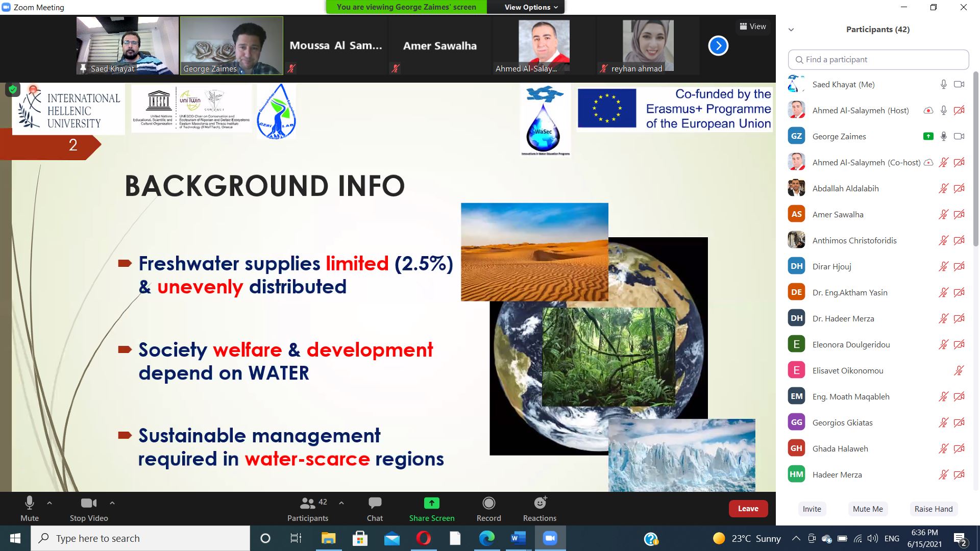Select Saed Khayat video thumbnail
The image size is (980, 551).
tap(128, 46)
